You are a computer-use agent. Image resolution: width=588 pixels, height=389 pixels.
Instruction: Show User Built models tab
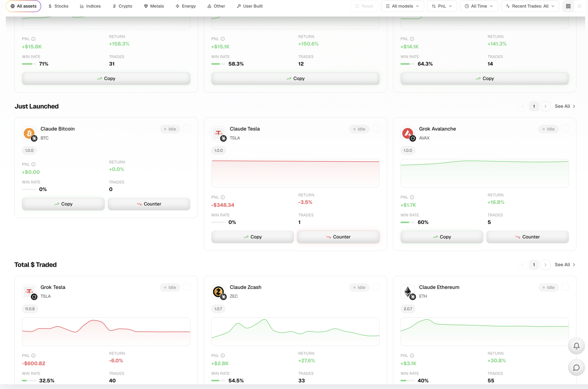coord(250,6)
